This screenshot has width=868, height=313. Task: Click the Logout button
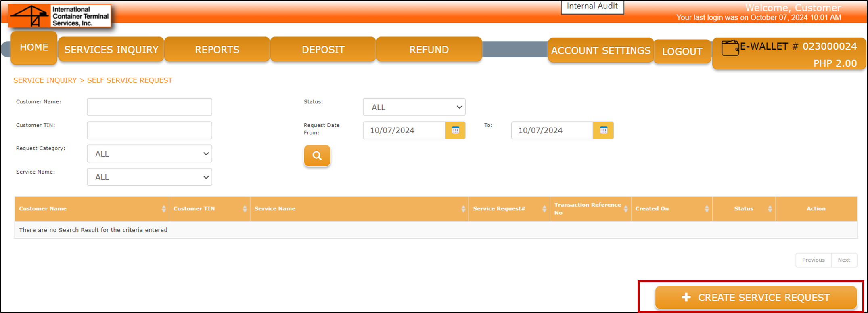click(x=682, y=51)
